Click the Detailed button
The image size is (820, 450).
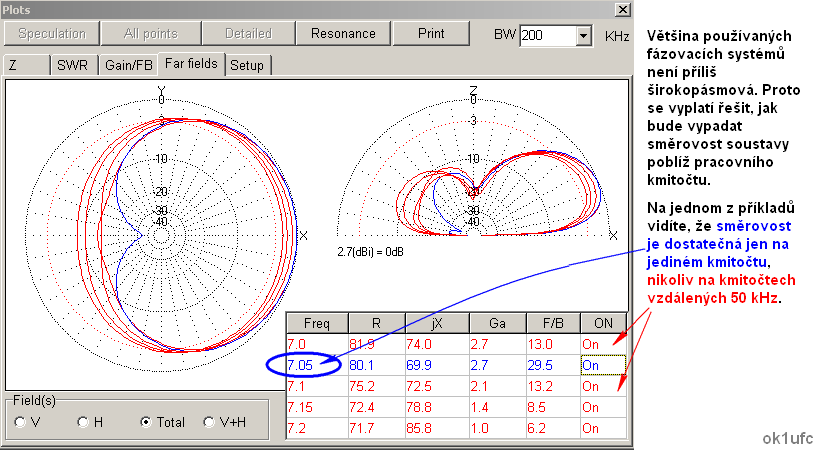pos(247,33)
